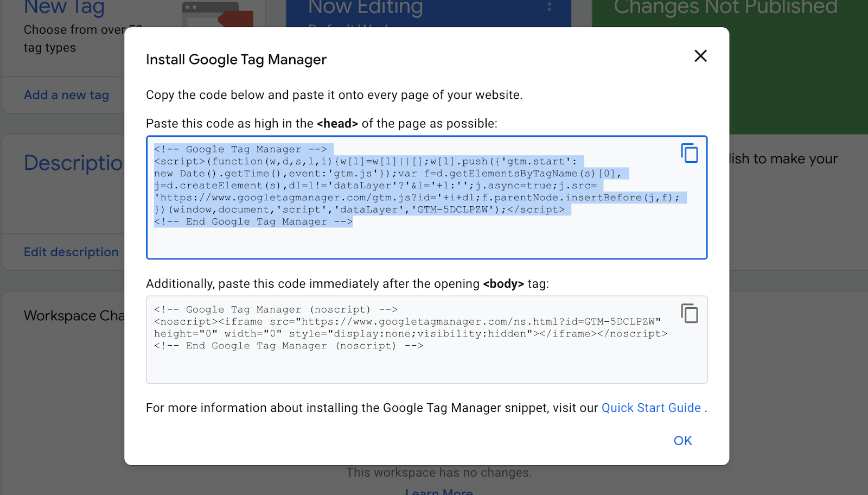This screenshot has width=868, height=495.
Task: Select 'Install Google Tag Manager' dialog title
Action: (x=236, y=60)
